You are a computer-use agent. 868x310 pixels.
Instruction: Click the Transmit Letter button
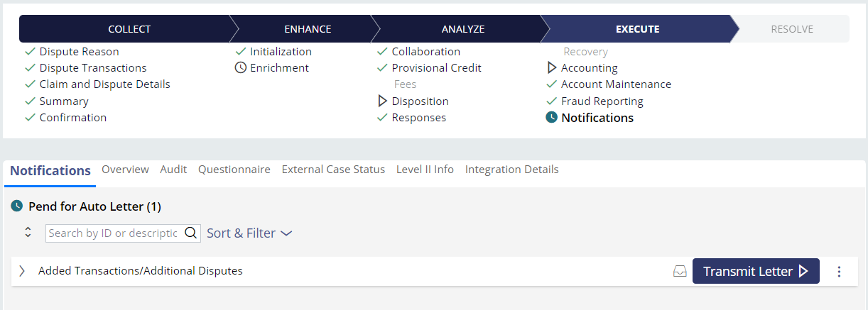click(756, 271)
